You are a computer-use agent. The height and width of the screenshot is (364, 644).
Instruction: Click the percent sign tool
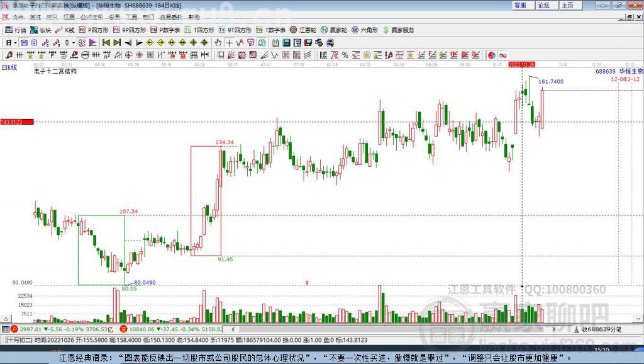[x=345, y=55]
